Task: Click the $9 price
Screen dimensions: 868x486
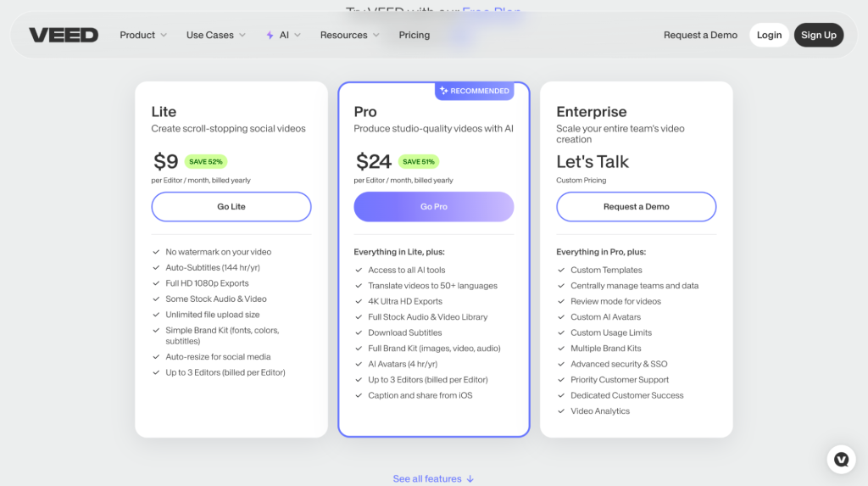Action: (165, 162)
